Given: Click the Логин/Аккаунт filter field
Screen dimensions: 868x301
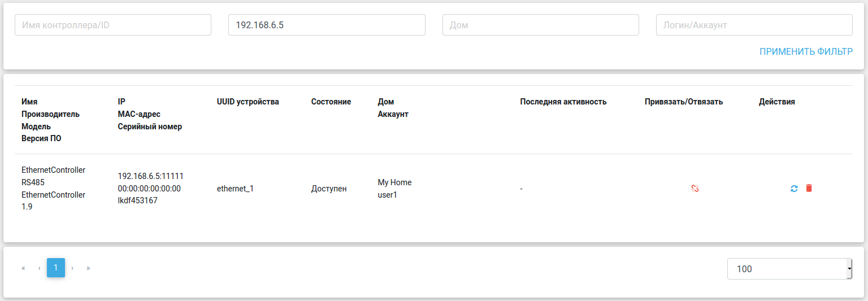Looking at the screenshot, I should [x=754, y=25].
